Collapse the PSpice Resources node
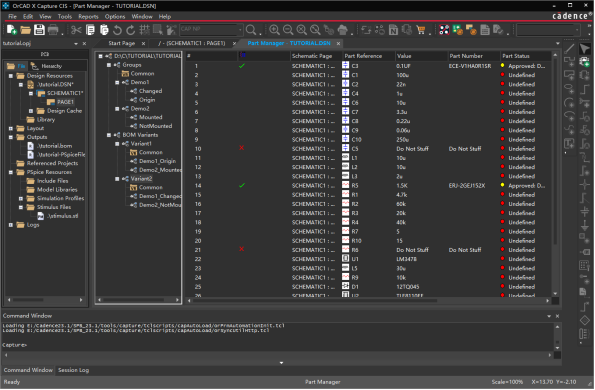This screenshot has height=390, width=595. coord(11,172)
